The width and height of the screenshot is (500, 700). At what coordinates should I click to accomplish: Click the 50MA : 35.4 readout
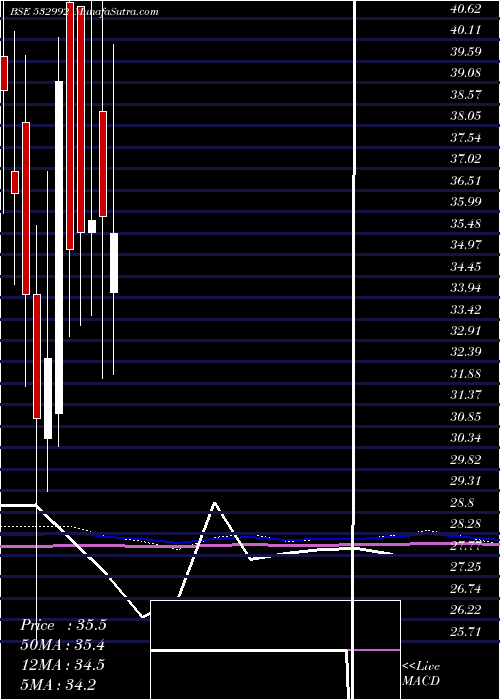pyautogui.click(x=63, y=645)
